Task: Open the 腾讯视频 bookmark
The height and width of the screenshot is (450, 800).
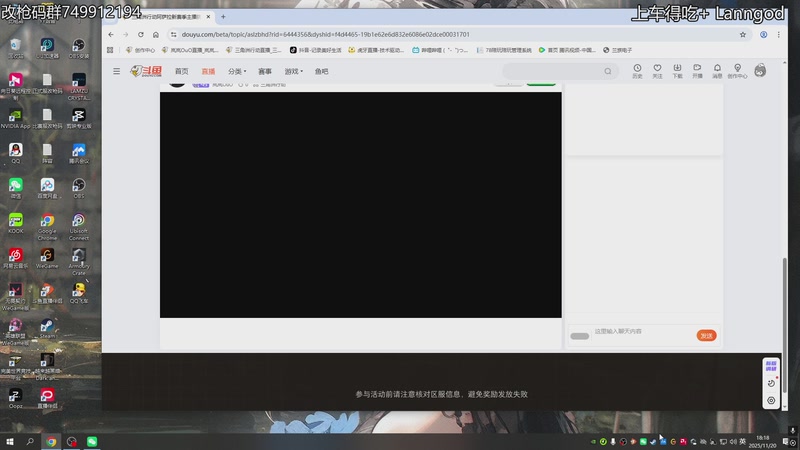Action: pyautogui.click(x=567, y=50)
